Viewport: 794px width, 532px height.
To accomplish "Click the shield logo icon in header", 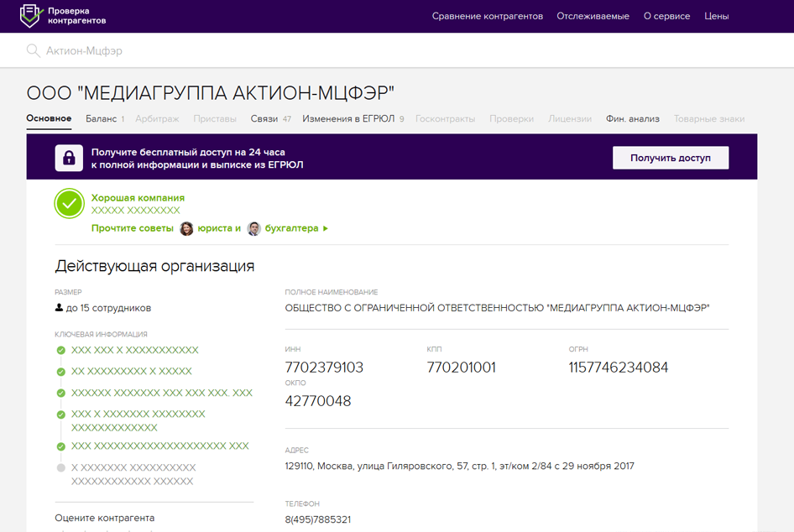I will pyautogui.click(x=30, y=15).
